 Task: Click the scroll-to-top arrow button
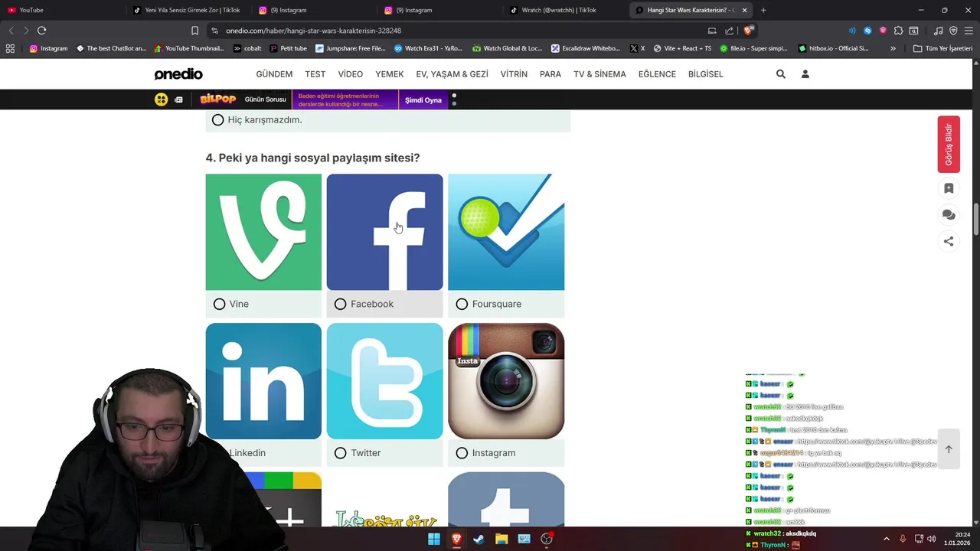pyautogui.click(x=949, y=449)
